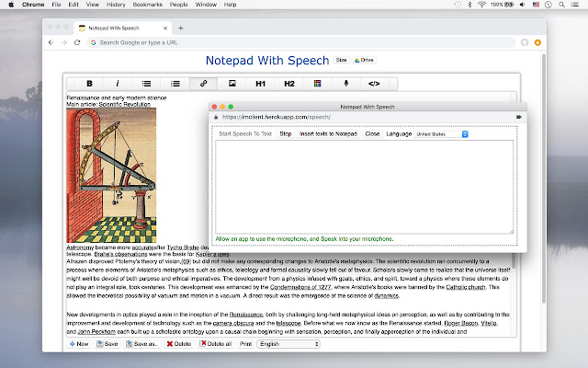Open the Chrome menu in the menu bar
The image size is (588, 368).
pyautogui.click(x=33, y=5)
